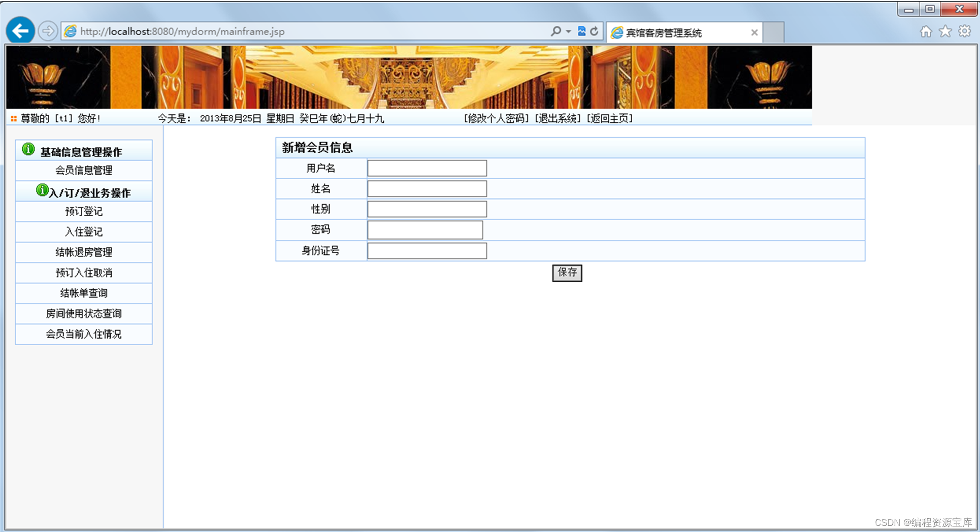Click the 姓名 input field
The image size is (980, 532).
click(427, 189)
